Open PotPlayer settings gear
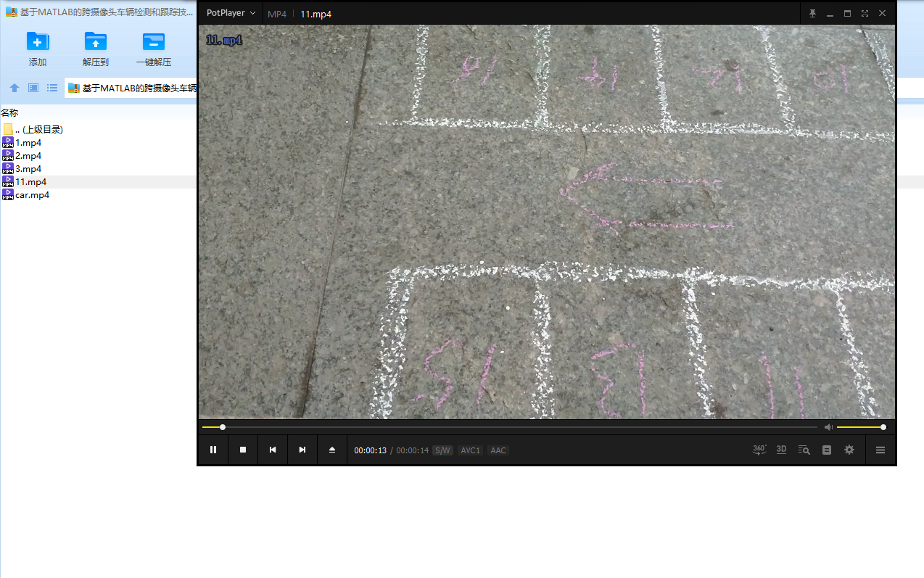The height and width of the screenshot is (578, 924). point(849,450)
